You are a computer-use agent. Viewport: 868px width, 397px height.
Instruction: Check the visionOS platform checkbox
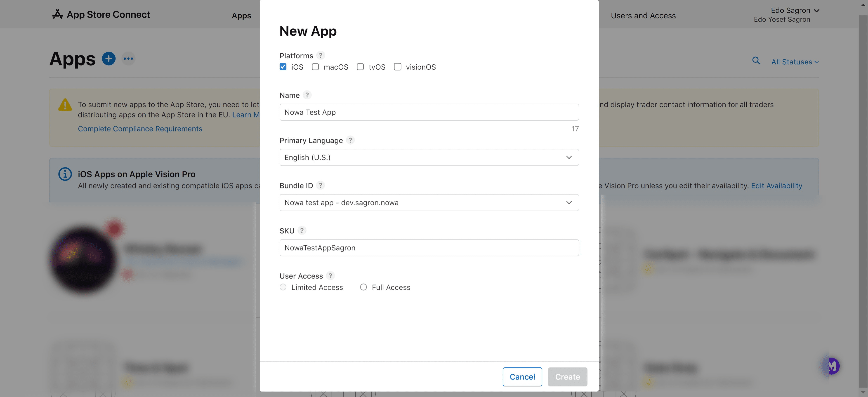coord(398,67)
